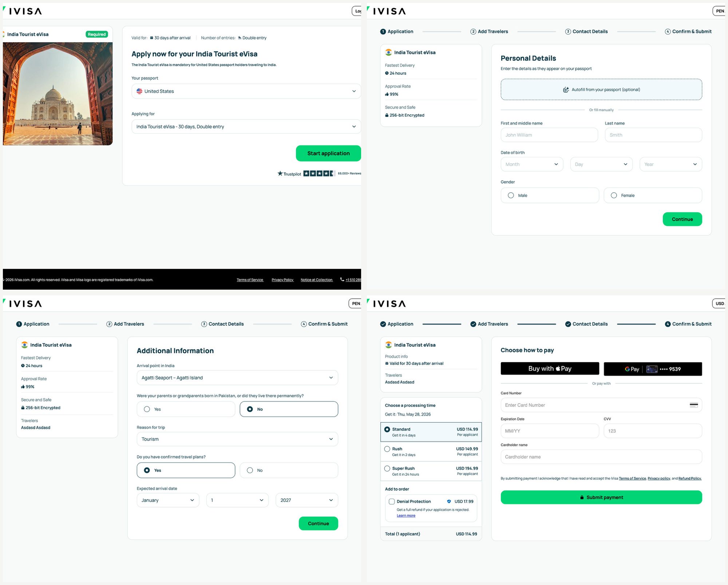Open the January arrival month dropdown
The width and height of the screenshot is (728, 585).
pos(168,500)
